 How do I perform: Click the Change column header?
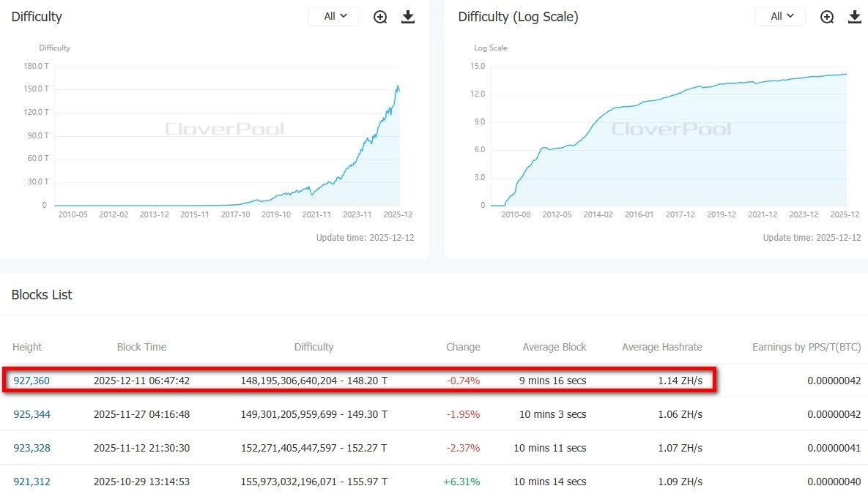[463, 347]
